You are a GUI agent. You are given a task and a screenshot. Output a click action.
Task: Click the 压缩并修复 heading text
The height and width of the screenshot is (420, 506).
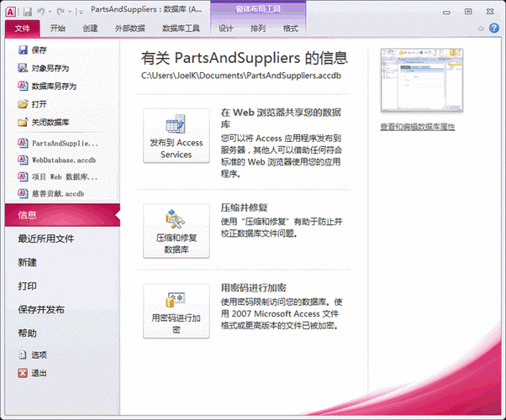click(245, 207)
